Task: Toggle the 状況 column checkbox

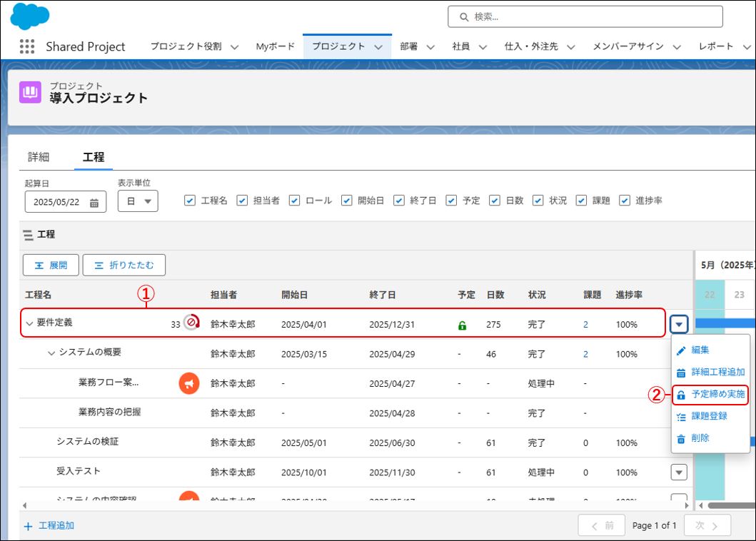Action: pos(538,201)
